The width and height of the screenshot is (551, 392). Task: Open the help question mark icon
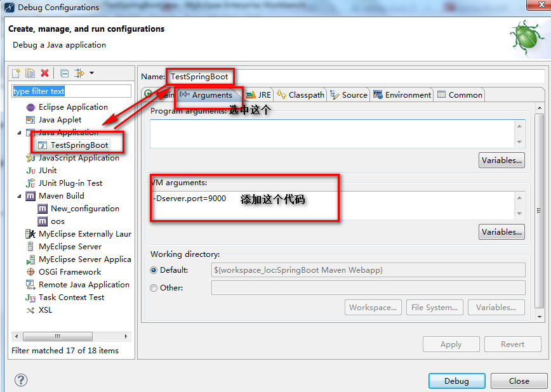tap(21, 380)
